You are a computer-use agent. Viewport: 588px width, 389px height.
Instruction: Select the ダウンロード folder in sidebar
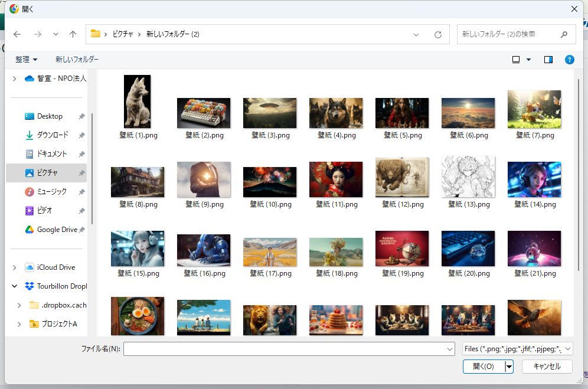53,135
